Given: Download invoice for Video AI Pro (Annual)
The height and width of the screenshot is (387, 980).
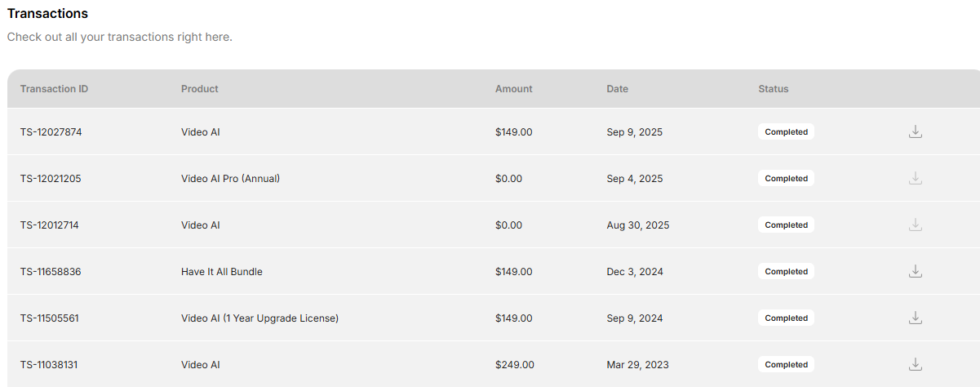Looking at the screenshot, I should pos(916,178).
